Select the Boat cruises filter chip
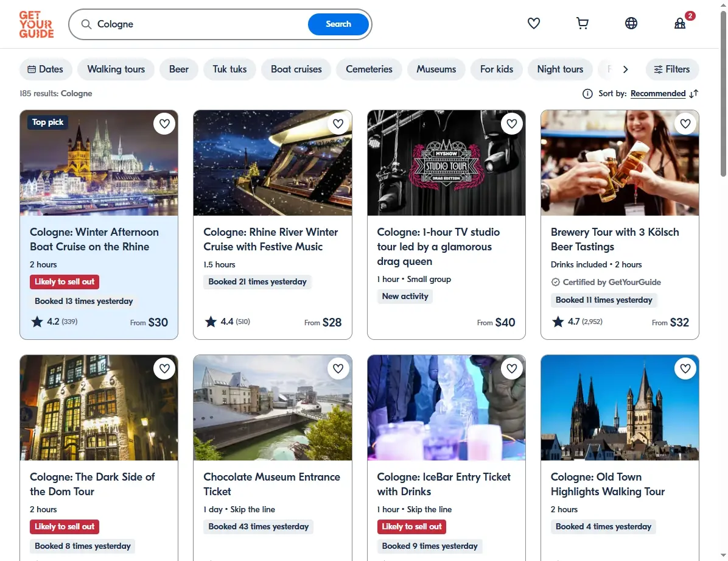728x561 pixels. tap(296, 69)
